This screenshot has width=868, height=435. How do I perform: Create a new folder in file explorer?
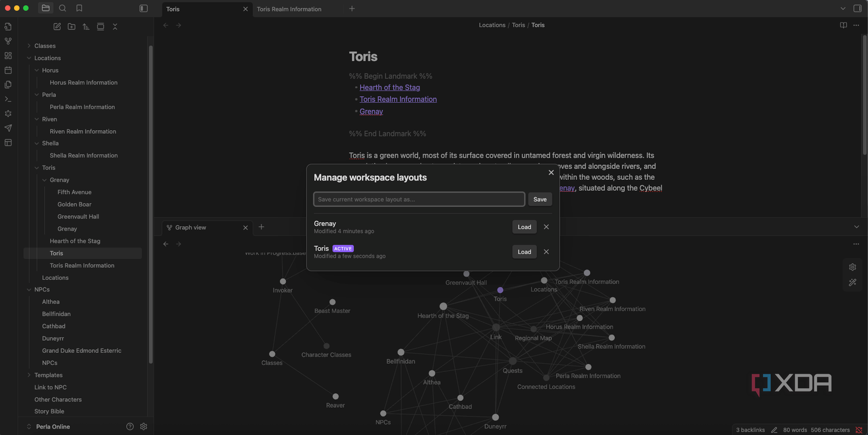point(72,27)
